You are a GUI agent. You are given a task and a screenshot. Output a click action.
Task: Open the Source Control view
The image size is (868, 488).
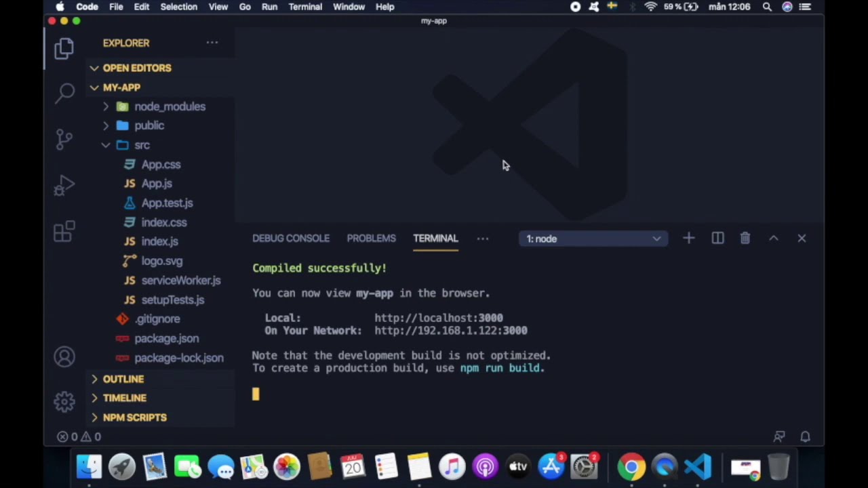(64, 139)
